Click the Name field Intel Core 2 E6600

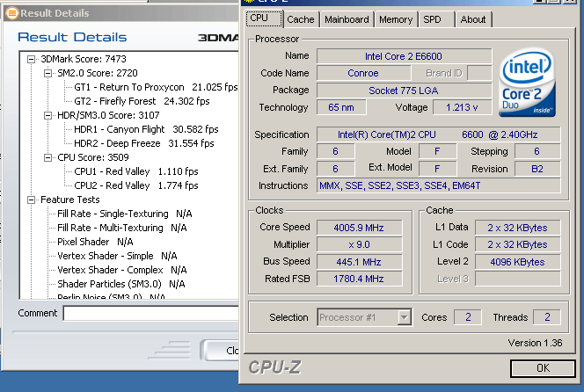tap(404, 56)
